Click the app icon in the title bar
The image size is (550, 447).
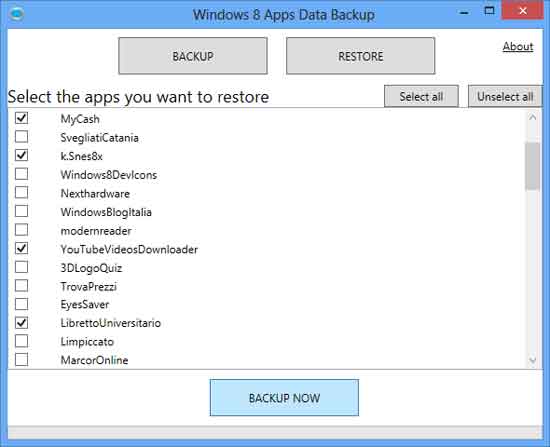16,14
